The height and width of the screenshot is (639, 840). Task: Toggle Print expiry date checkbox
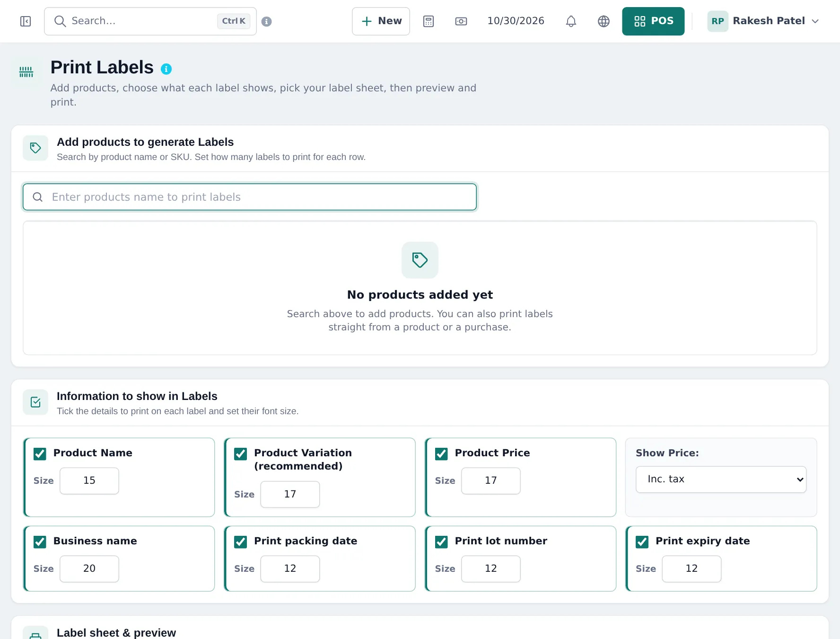click(642, 542)
